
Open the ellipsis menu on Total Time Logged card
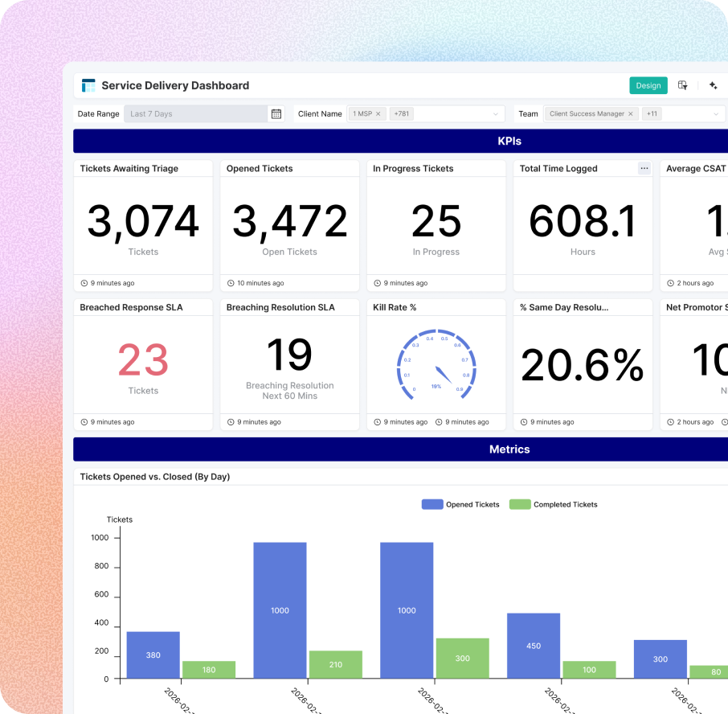tap(644, 168)
